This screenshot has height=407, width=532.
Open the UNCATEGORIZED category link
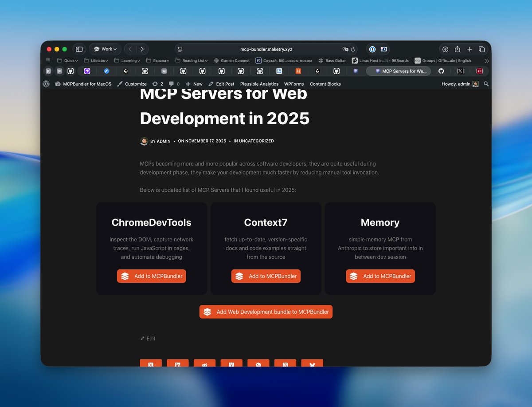(256, 141)
